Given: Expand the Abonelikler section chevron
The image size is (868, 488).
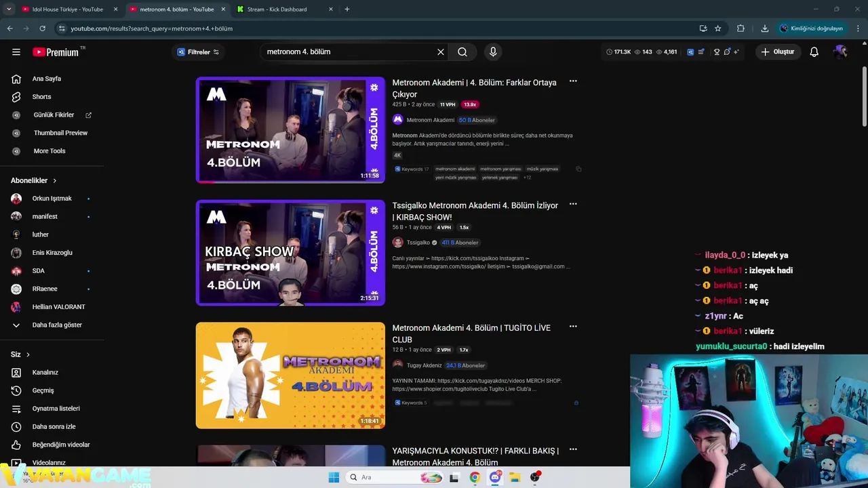Looking at the screenshot, I should pos(55,181).
